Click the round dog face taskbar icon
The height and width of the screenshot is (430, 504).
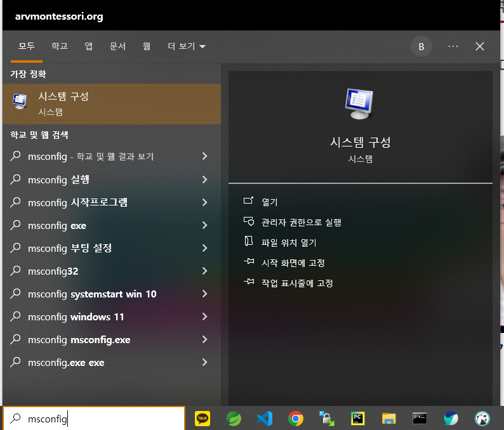482,419
